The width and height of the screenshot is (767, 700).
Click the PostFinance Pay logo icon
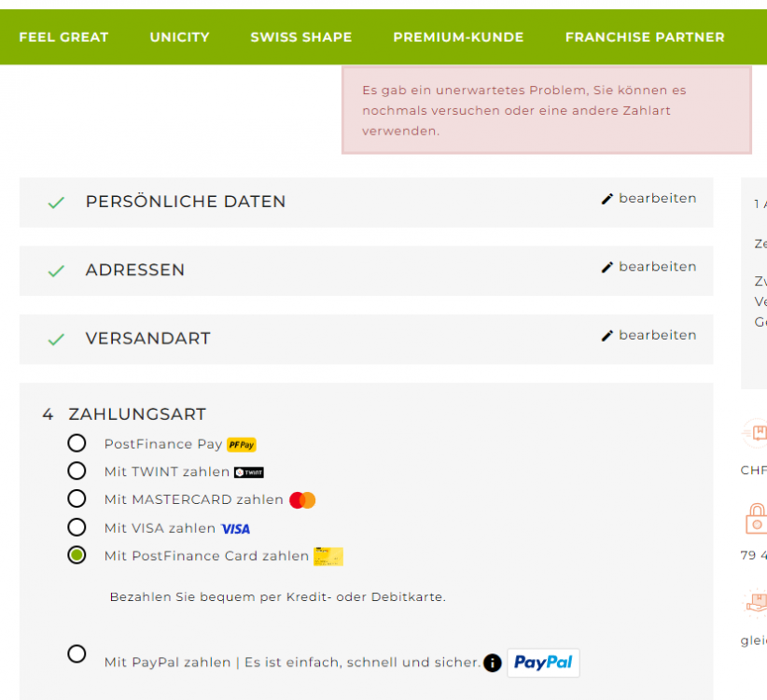pyautogui.click(x=241, y=444)
